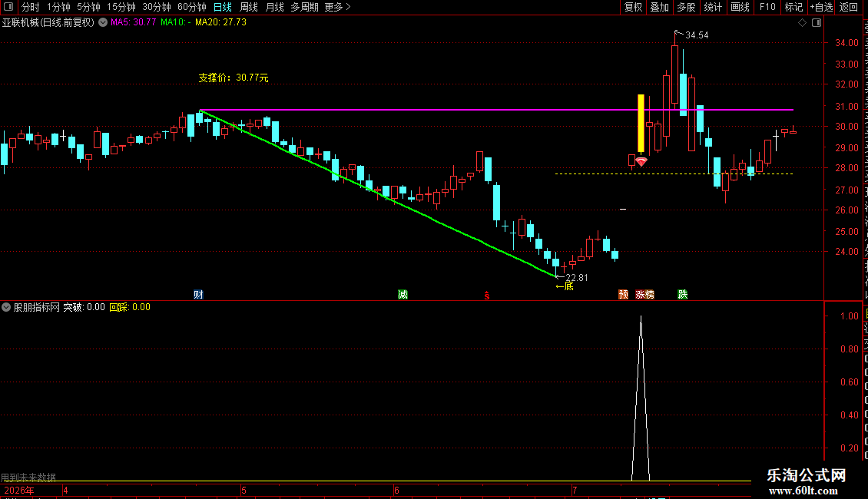Toggle 复权 price adjustment
The width and height of the screenshot is (868, 499).
(633, 7)
